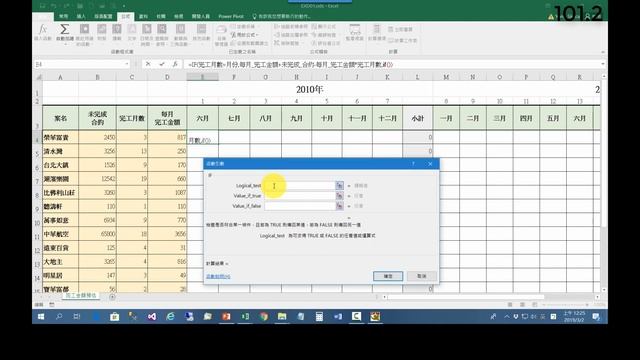Open the Developer ribbon tab
The width and height of the screenshot is (640, 360).
tap(201, 16)
